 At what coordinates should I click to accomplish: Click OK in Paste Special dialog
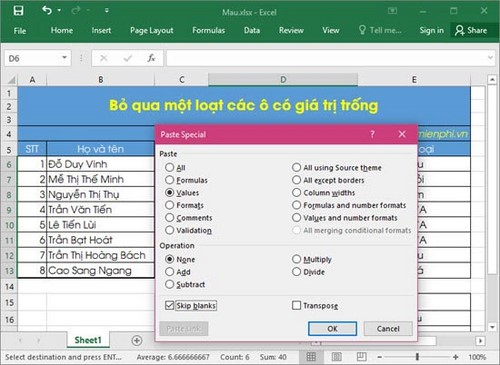pos(332,329)
